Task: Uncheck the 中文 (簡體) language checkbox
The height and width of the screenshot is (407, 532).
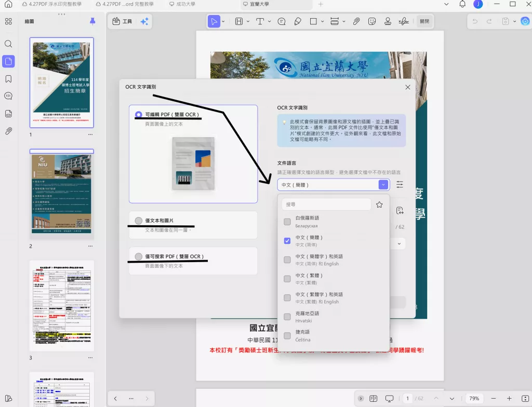Action: coord(287,241)
